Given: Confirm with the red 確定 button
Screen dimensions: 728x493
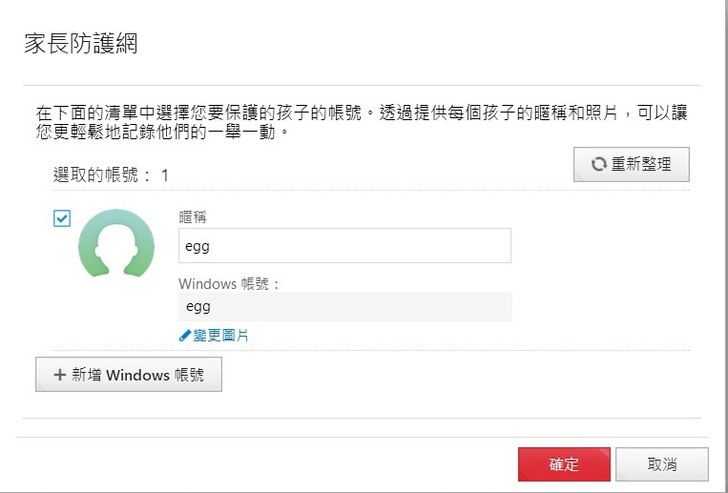Looking at the screenshot, I should 564,465.
